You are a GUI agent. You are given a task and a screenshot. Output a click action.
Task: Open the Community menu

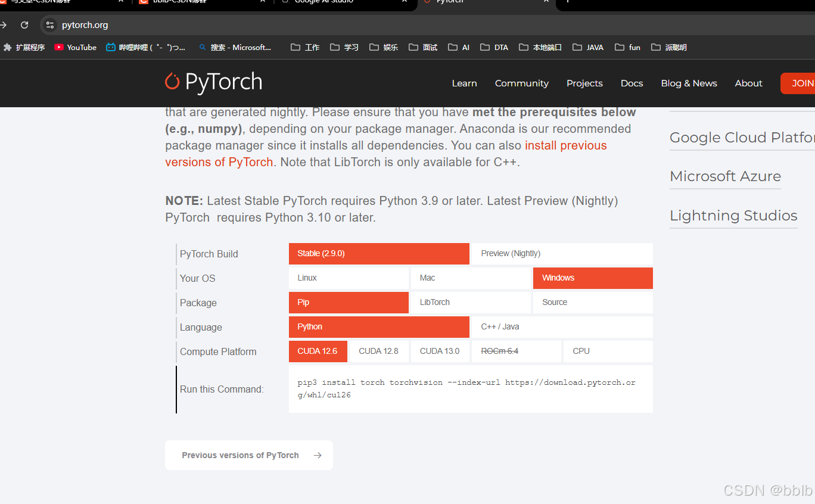(522, 83)
